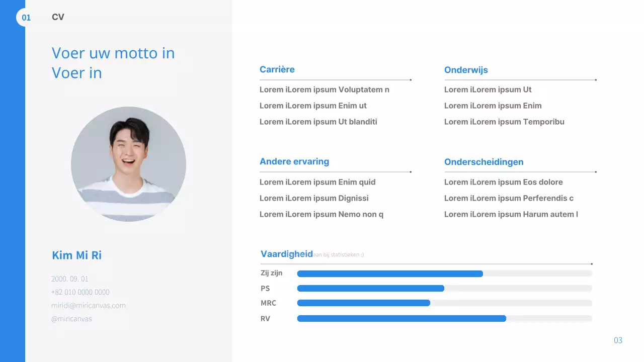644x362 pixels.
Task: Select the phone number +82 010 0000 0000
Action: coord(81,292)
